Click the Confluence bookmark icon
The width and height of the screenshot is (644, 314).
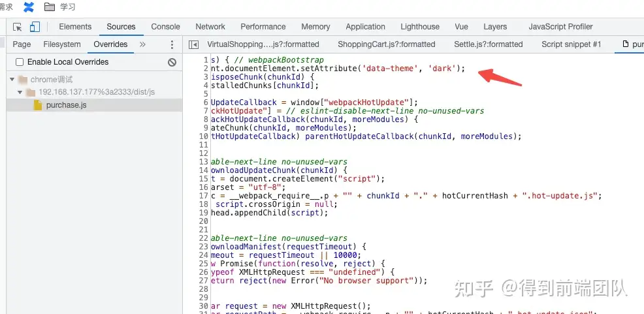(29, 7)
